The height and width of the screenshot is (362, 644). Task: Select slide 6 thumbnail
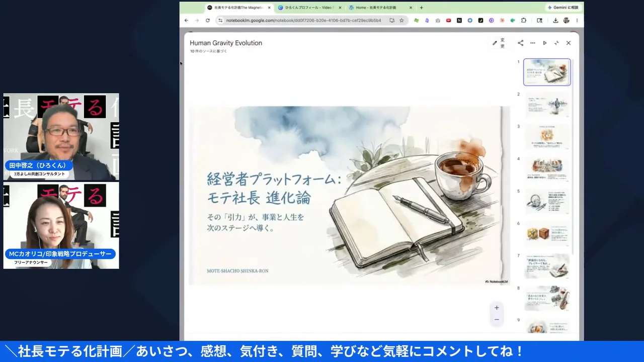click(x=547, y=234)
